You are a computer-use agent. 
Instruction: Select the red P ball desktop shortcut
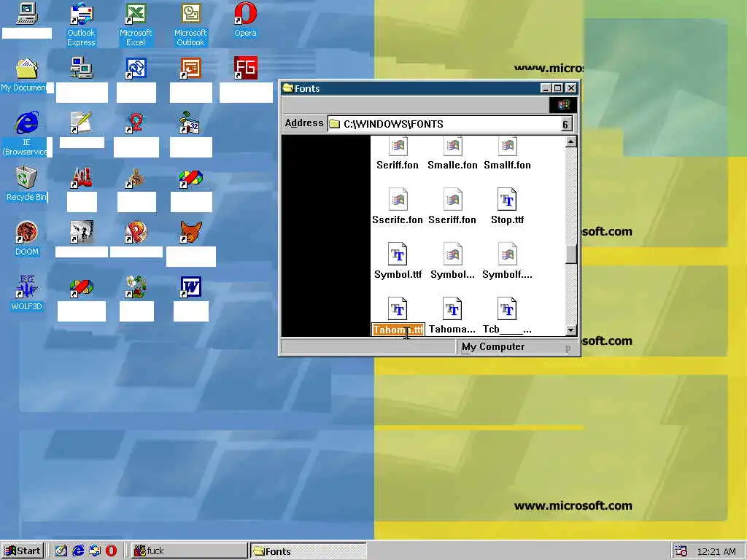coord(136,233)
